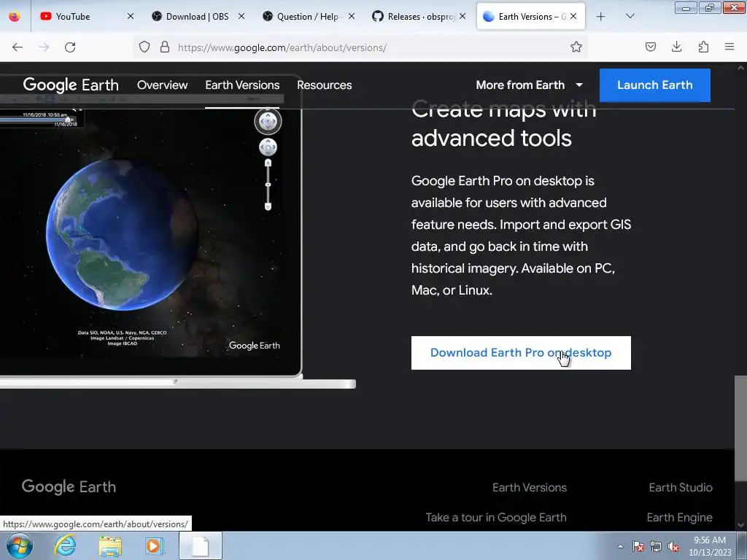
Task: Reload the page with the refresh icon
Action: click(70, 47)
